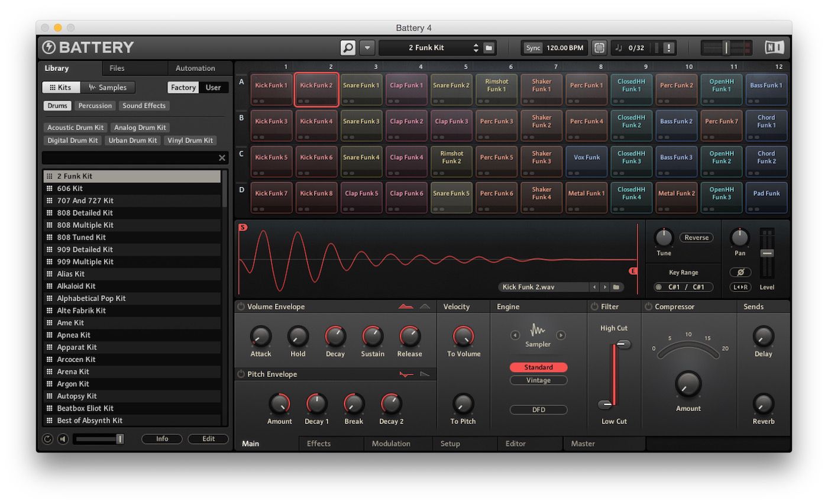Select the Kick Funk 1 cell
Screen dimensions: 828x504
pyautogui.click(x=271, y=90)
